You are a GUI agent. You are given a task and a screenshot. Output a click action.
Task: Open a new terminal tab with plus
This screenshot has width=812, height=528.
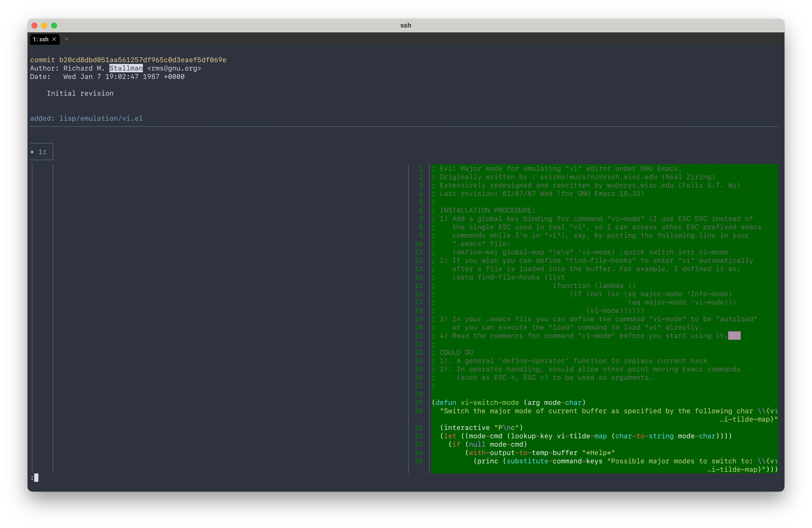67,39
